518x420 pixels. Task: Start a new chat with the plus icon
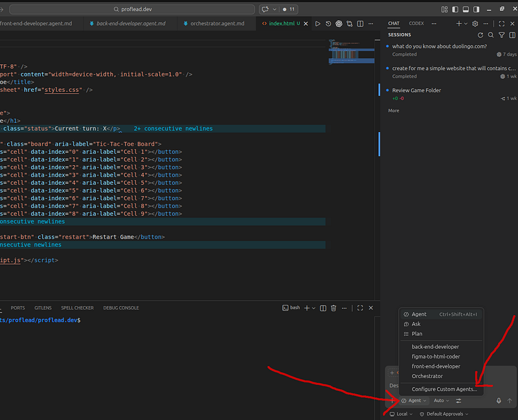tap(459, 23)
